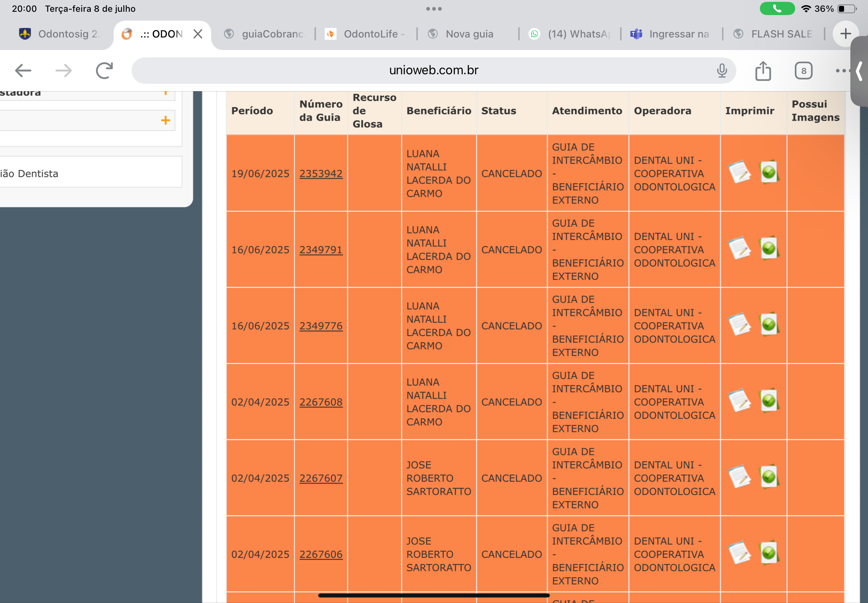Click the edit-note print icon for guia 2349776

[x=739, y=325]
